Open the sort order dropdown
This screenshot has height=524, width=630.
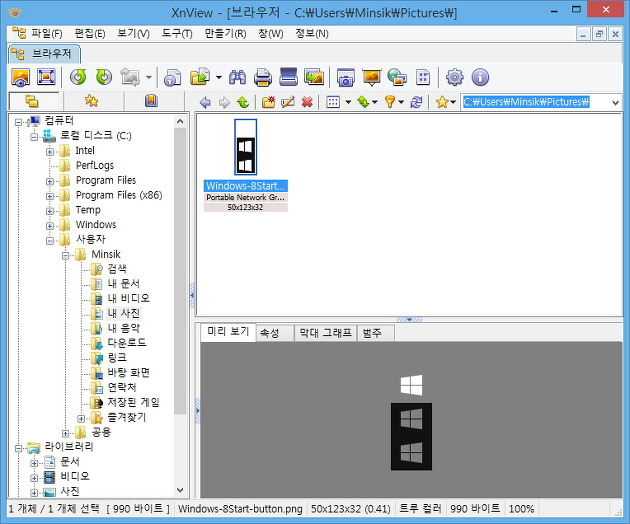374,102
